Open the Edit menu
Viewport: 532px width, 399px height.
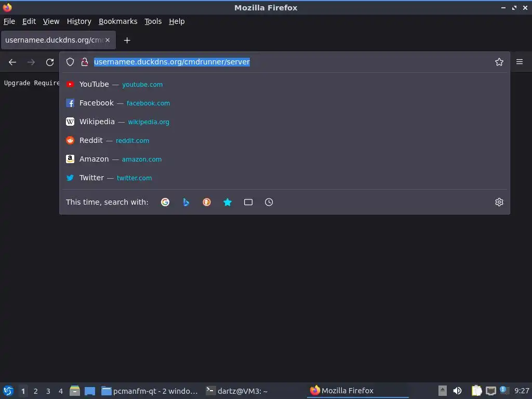(x=29, y=21)
